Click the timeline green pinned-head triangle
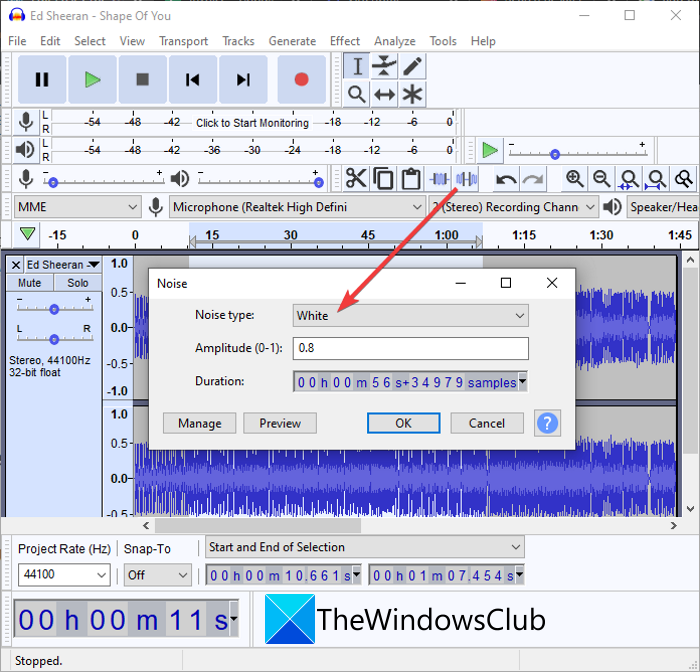The image size is (700, 672). pyautogui.click(x=27, y=234)
